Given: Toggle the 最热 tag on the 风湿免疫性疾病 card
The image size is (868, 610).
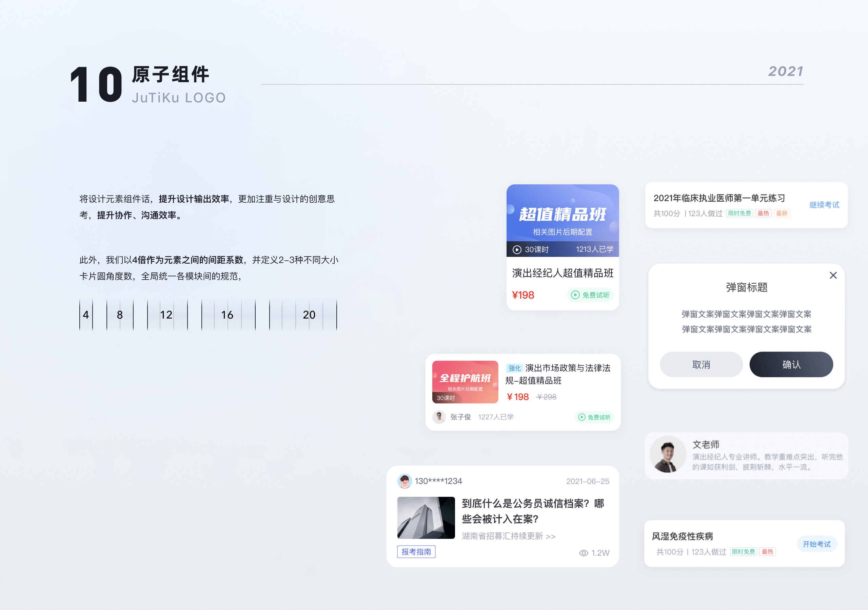Looking at the screenshot, I should coord(767,551).
